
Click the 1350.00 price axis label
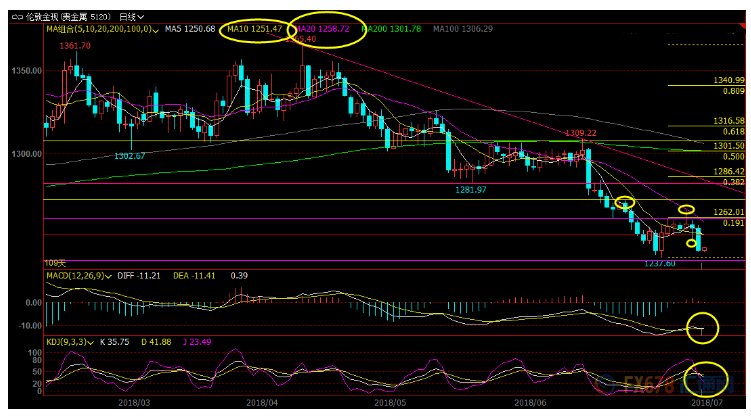(27, 71)
